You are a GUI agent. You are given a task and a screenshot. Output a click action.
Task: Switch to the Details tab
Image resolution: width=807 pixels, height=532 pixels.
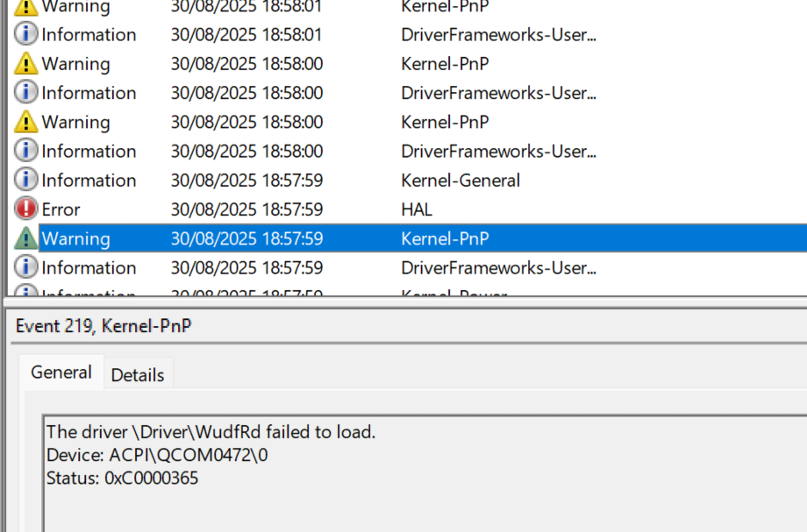pos(138,374)
